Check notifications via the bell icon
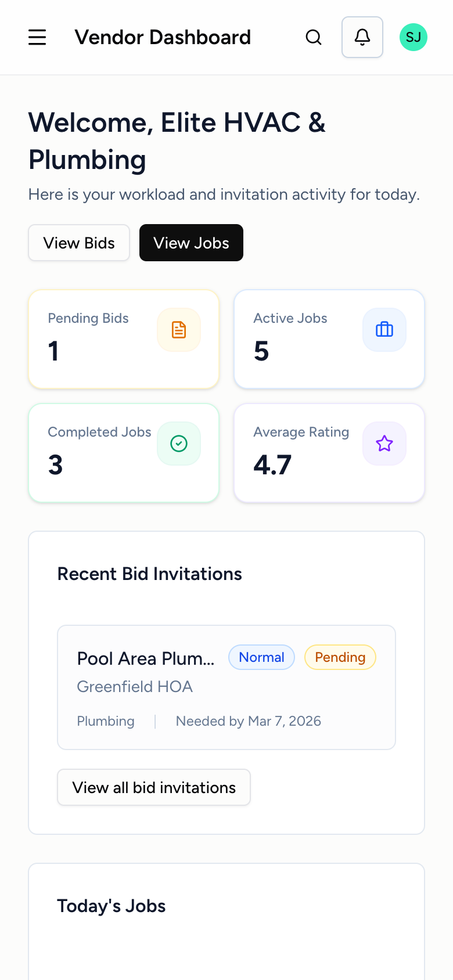The width and height of the screenshot is (453, 980). (362, 37)
